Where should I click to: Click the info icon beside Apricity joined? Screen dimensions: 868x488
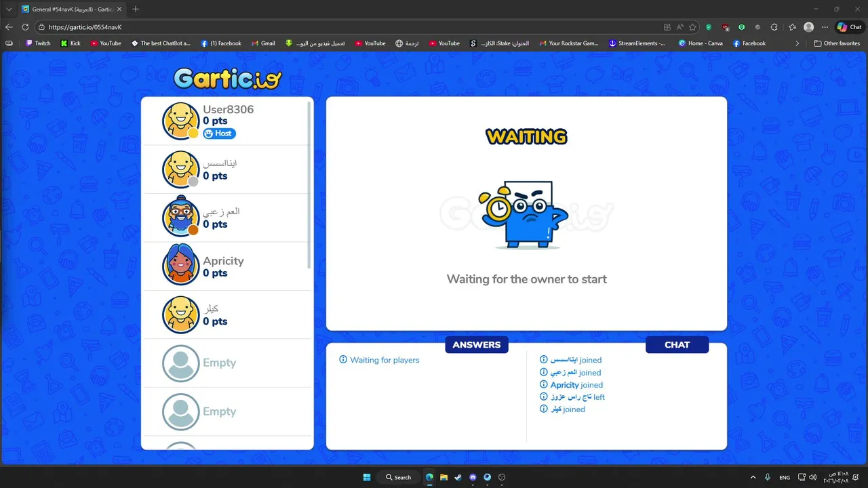tap(544, 385)
